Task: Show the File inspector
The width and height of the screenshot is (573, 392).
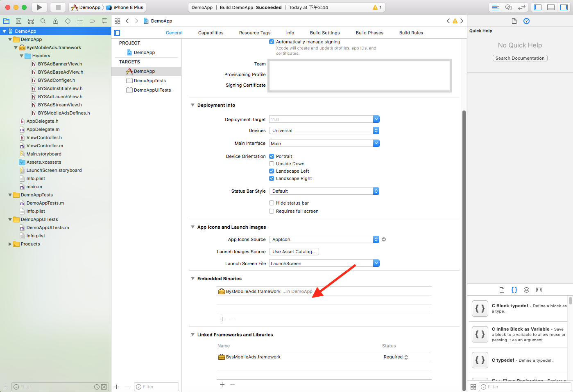Action: (514, 21)
